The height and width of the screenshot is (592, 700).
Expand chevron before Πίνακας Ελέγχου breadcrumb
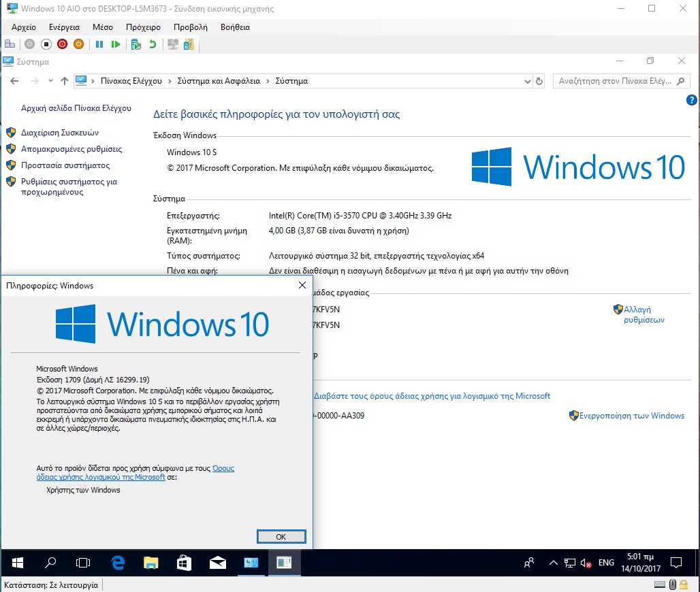[x=93, y=81]
